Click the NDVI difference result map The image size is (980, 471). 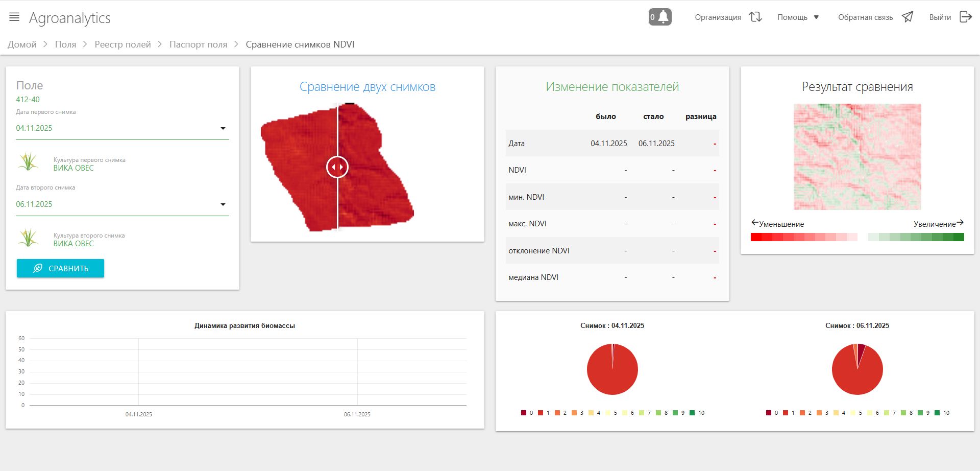tap(857, 157)
